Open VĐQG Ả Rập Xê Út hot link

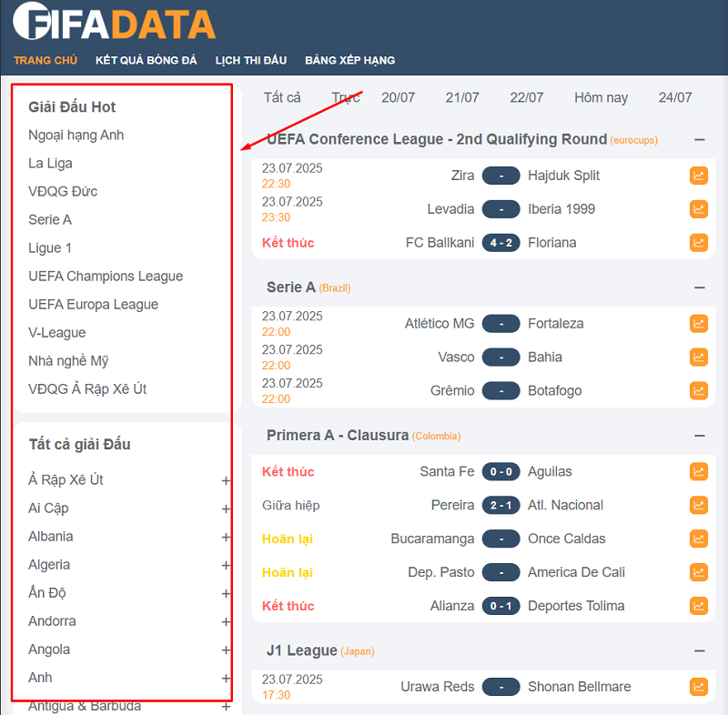[x=87, y=388]
